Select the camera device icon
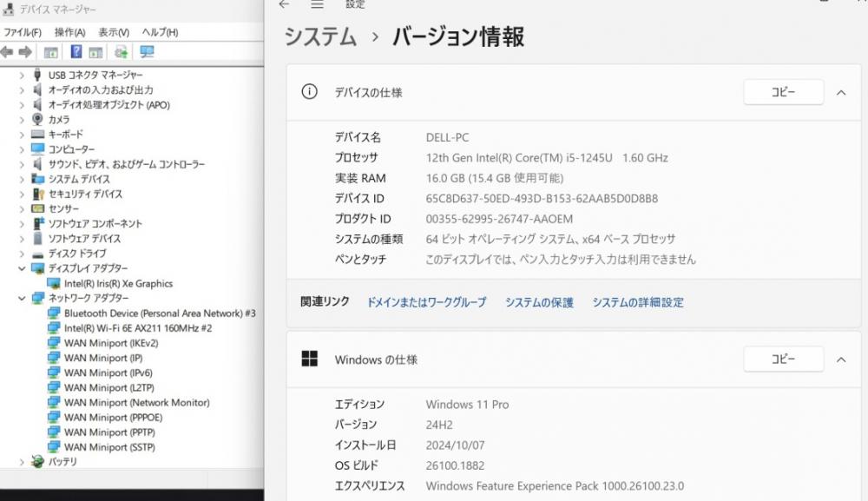This screenshot has width=868, height=501. pyautogui.click(x=37, y=119)
